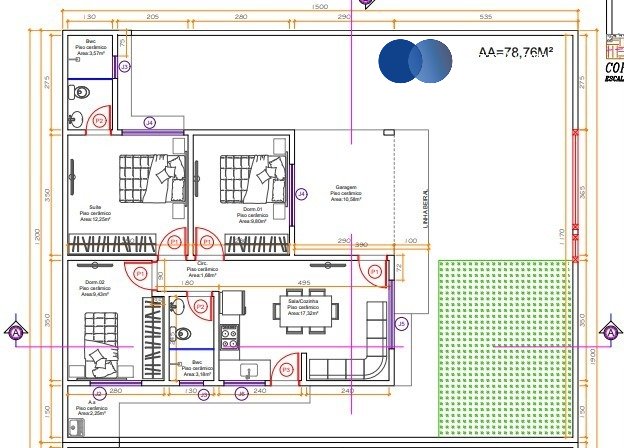Click the Bwc Área 3,18m² label
Screen dimensions: 624x448
point(197,368)
